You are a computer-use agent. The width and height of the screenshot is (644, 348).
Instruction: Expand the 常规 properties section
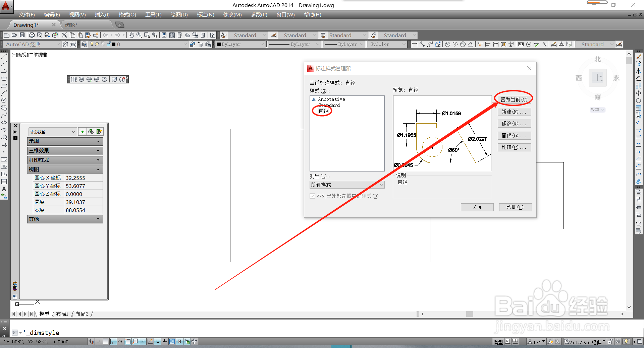click(65, 141)
